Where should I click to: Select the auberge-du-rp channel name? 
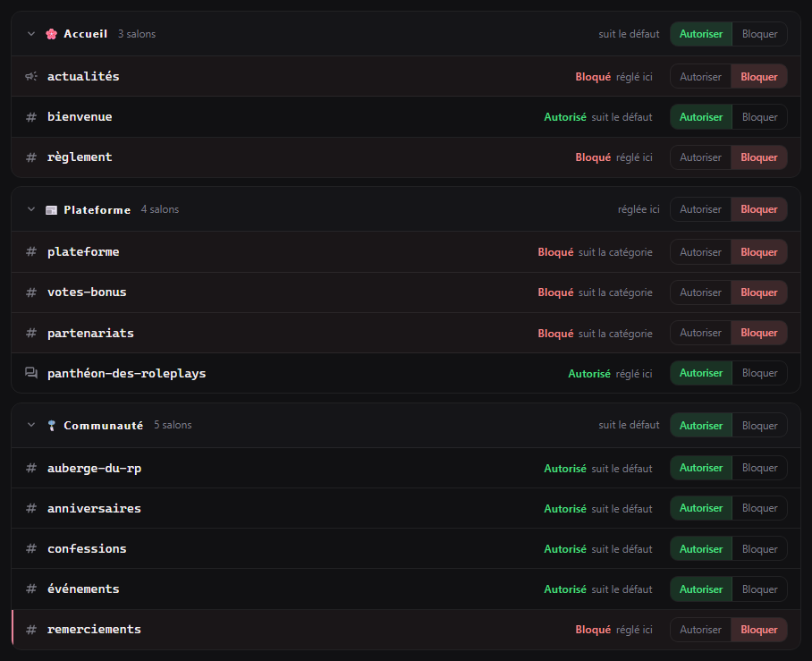tap(94, 469)
